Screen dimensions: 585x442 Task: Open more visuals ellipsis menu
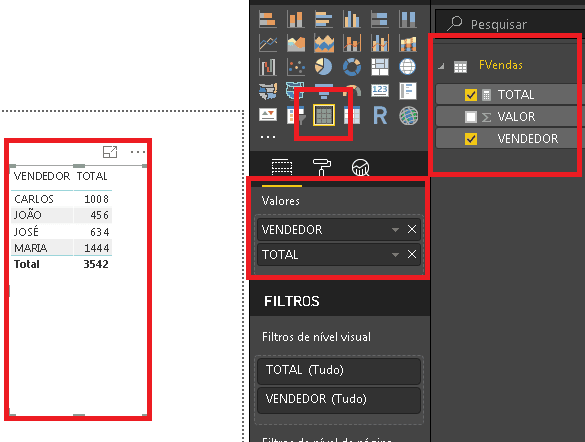point(268,137)
